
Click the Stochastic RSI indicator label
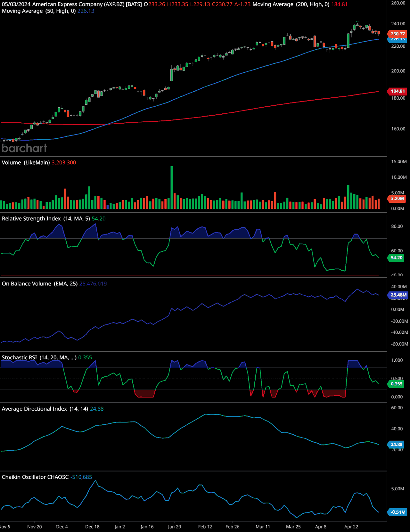pos(39,357)
